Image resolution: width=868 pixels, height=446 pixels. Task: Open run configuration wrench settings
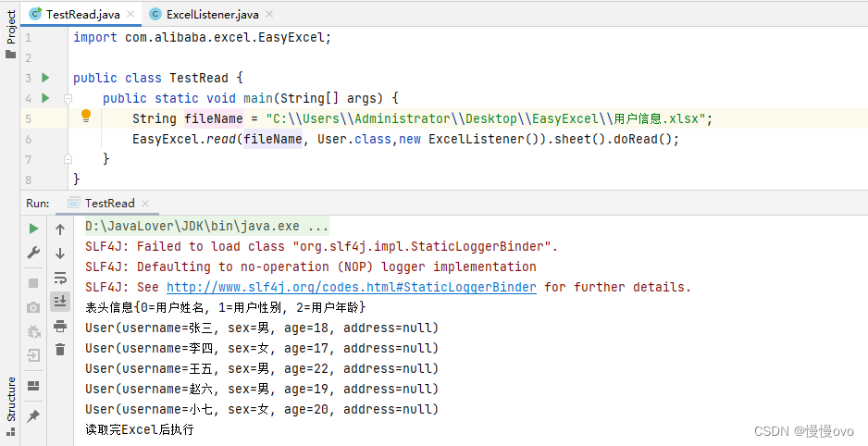click(33, 253)
